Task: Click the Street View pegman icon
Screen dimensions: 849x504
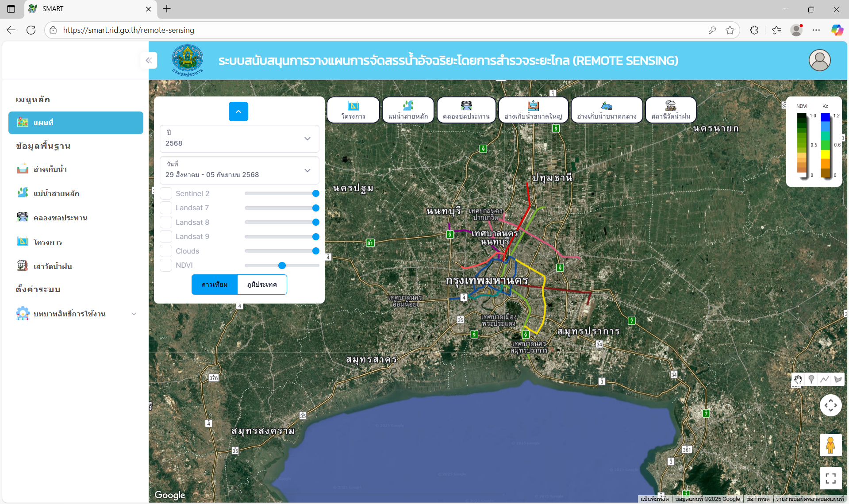Action: tap(830, 445)
